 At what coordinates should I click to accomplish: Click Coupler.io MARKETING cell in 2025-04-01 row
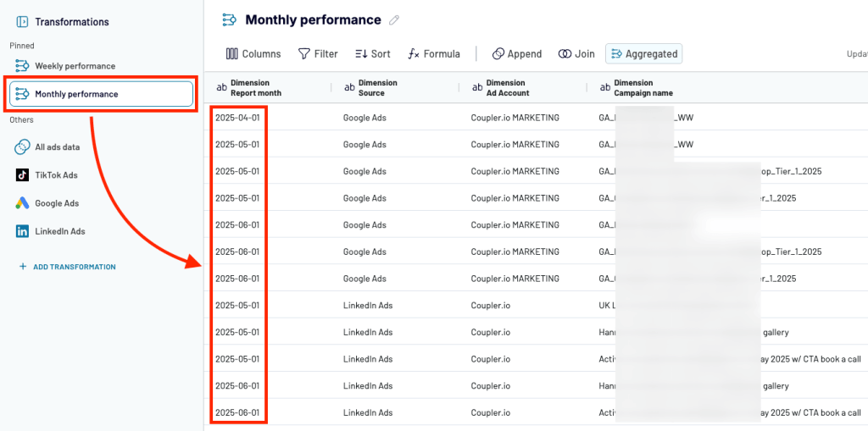click(515, 118)
